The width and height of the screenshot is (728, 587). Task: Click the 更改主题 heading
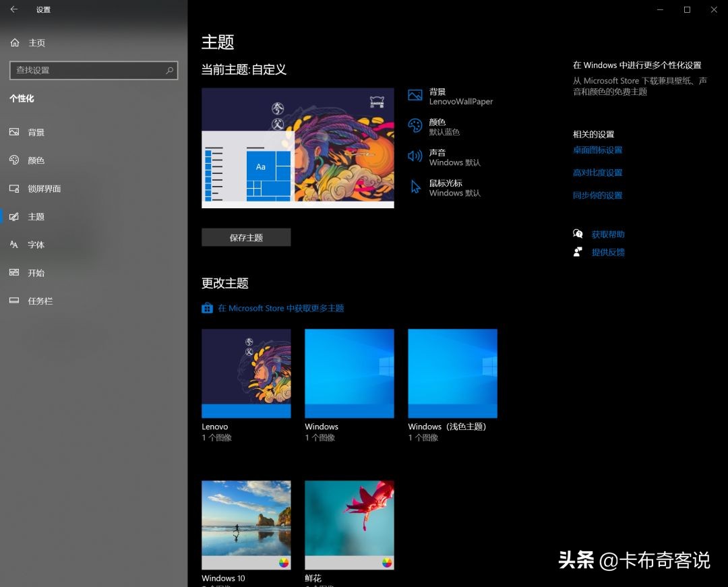pos(224,283)
